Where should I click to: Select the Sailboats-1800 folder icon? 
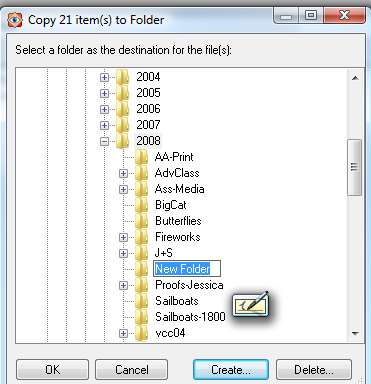pyautogui.click(x=142, y=317)
